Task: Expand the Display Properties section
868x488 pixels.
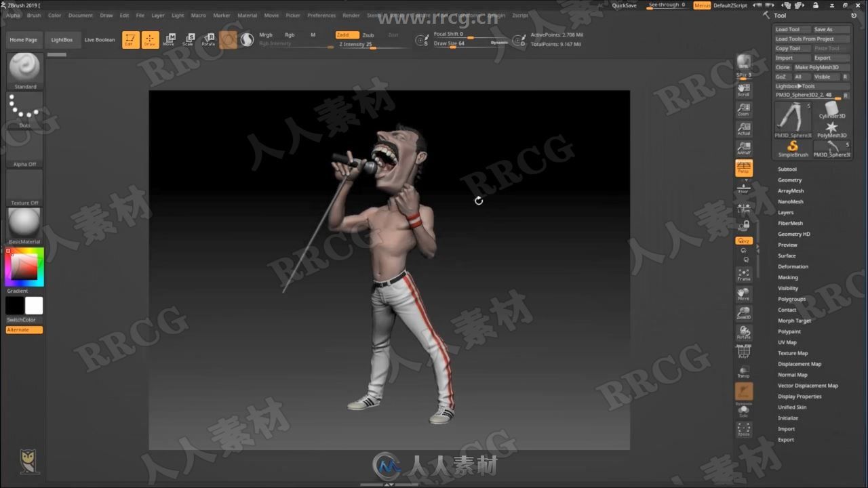Action: click(800, 396)
